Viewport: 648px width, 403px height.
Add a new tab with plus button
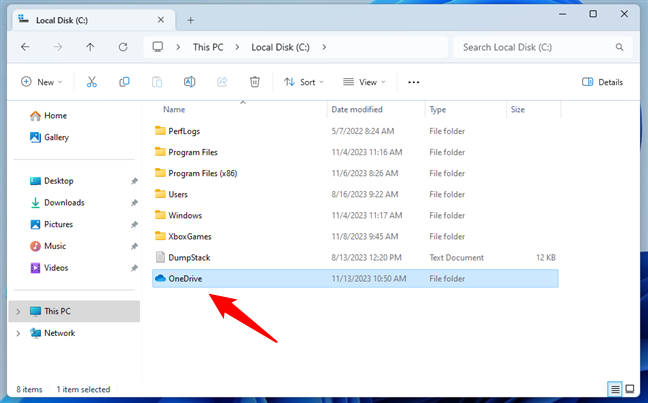[x=191, y=20]
